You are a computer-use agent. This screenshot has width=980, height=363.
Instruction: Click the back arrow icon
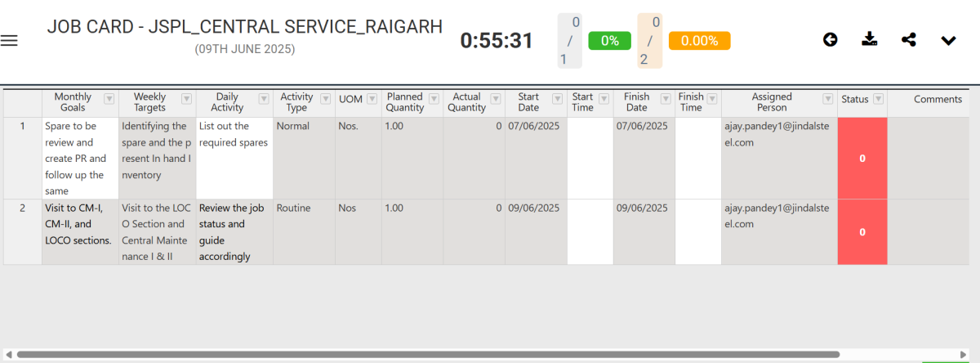(831, 39)
